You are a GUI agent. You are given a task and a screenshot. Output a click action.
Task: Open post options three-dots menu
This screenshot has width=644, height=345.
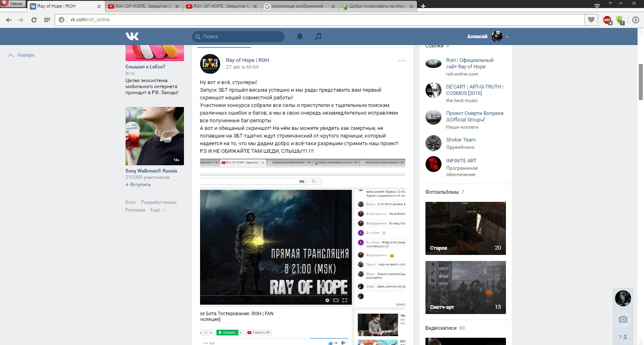click(402, 61)
